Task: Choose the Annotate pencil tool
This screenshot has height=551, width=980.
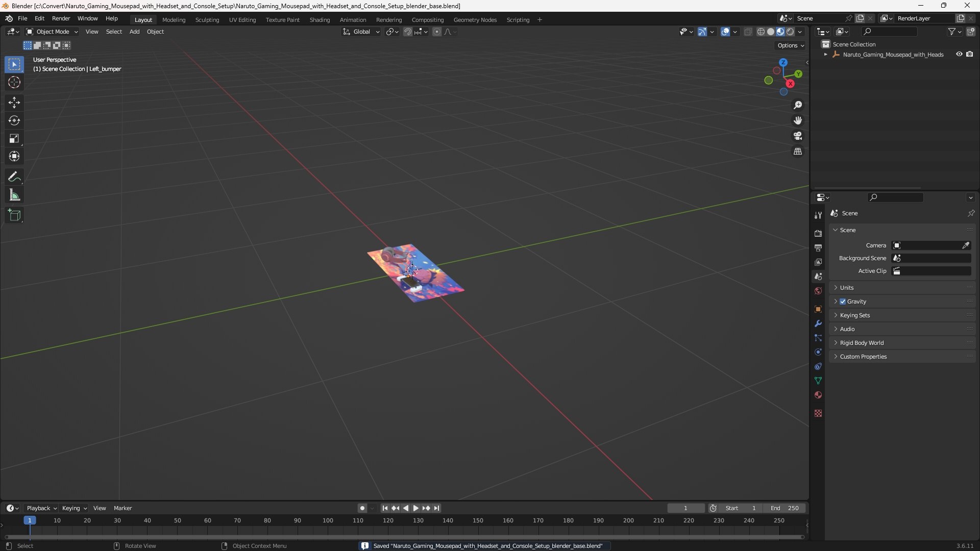Action: coord(14,177)
